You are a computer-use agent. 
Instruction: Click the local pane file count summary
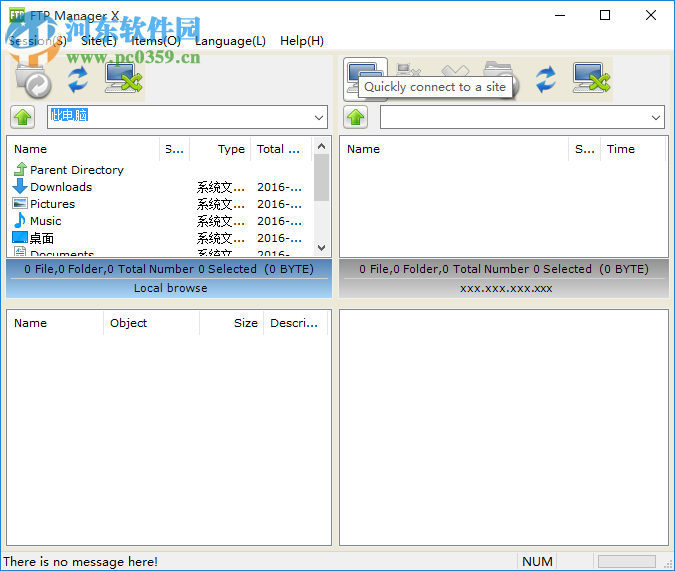(x=169, y=269)
